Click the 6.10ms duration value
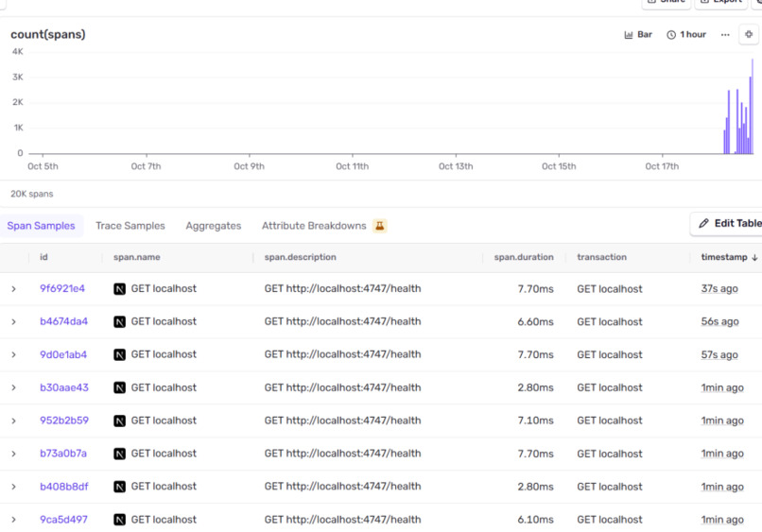Screen dimensions: 762x532 [535, 520]
